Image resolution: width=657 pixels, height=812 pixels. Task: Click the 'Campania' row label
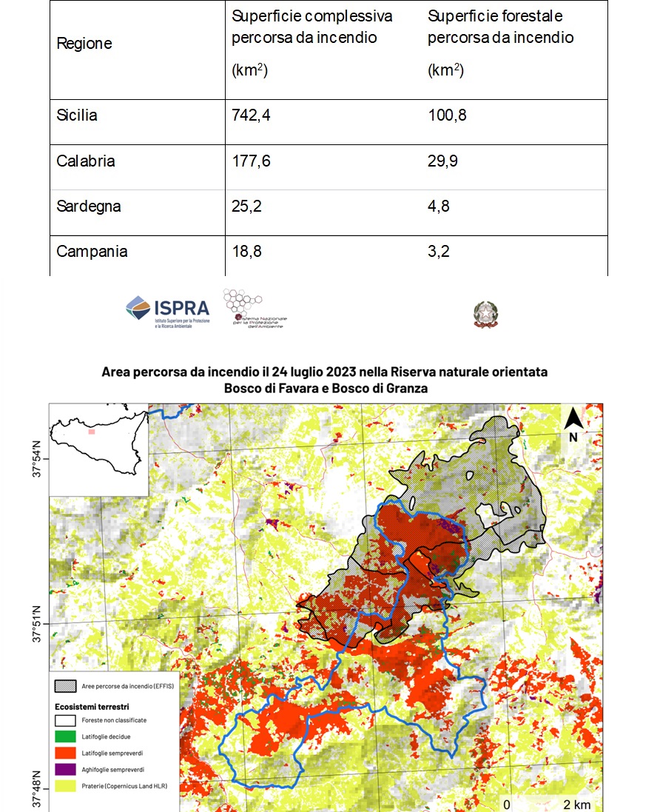click(92, 251)
